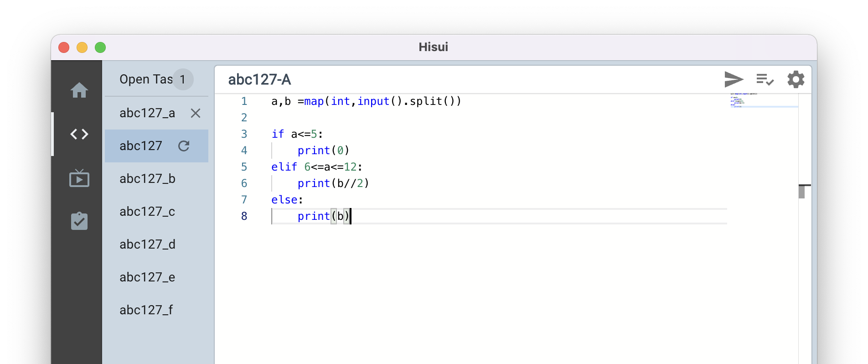Viewport: 868px width, 364px height.
Task: Submit code with the send icon
Action: click(734, 79)
